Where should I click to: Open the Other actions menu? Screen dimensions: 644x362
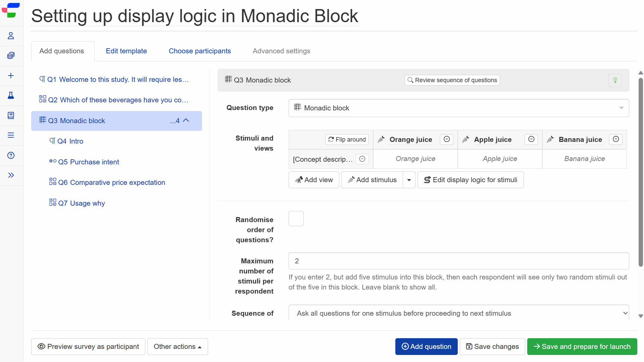pos(178,347)
